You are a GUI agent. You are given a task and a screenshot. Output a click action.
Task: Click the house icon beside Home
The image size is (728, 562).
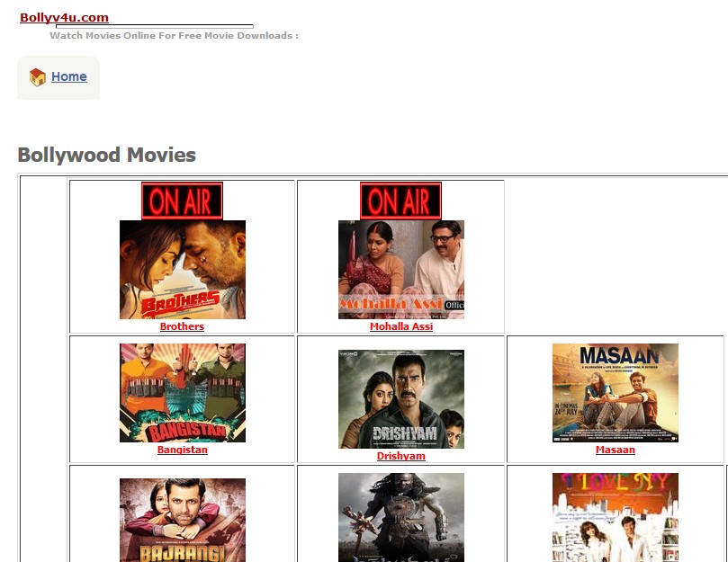click(38, 77)
